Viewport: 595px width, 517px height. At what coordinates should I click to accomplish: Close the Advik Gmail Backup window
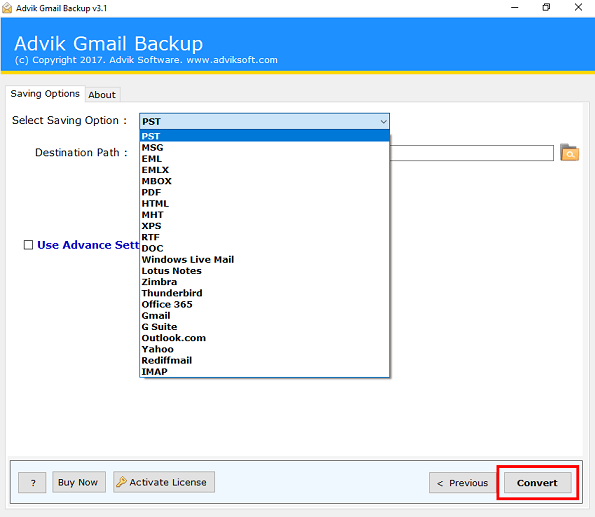pyautogui.click(x=578, y=8)
